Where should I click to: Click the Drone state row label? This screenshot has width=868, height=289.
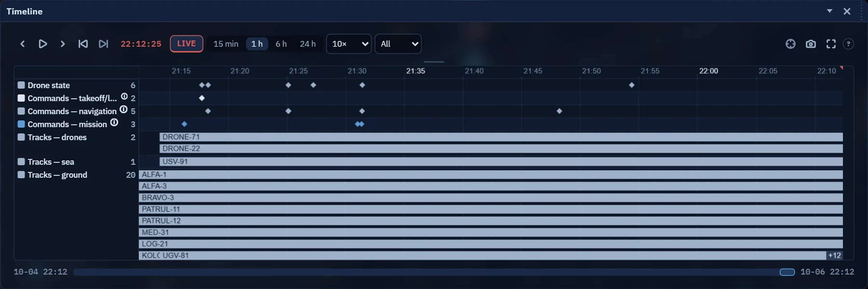[49, 85]
